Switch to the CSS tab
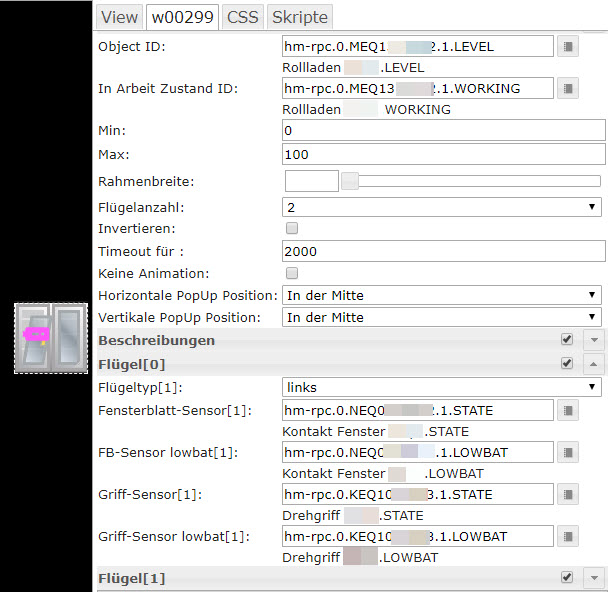This screenshot has width=608, height=592. tap(242, 17)
